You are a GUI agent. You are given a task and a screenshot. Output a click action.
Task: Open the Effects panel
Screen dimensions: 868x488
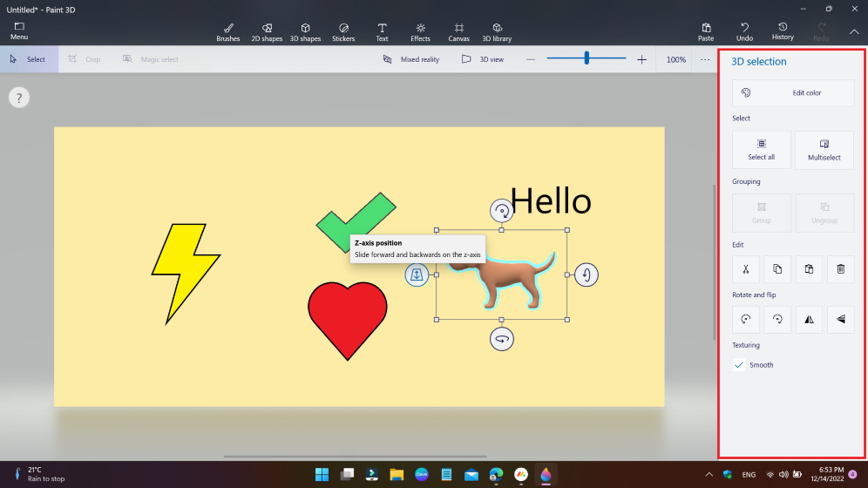click(x=420, y=32)
